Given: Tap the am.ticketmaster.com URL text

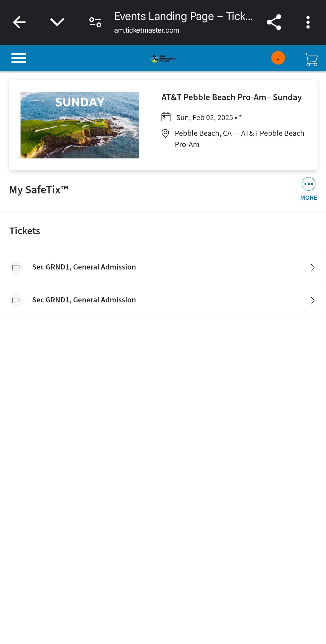Looking at the screenshot, I should pyautogui.click(x=146, y=30).
